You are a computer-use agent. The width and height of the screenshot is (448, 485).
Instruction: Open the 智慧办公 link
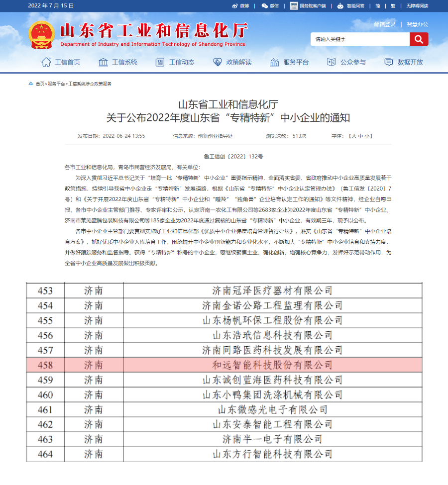417,24
